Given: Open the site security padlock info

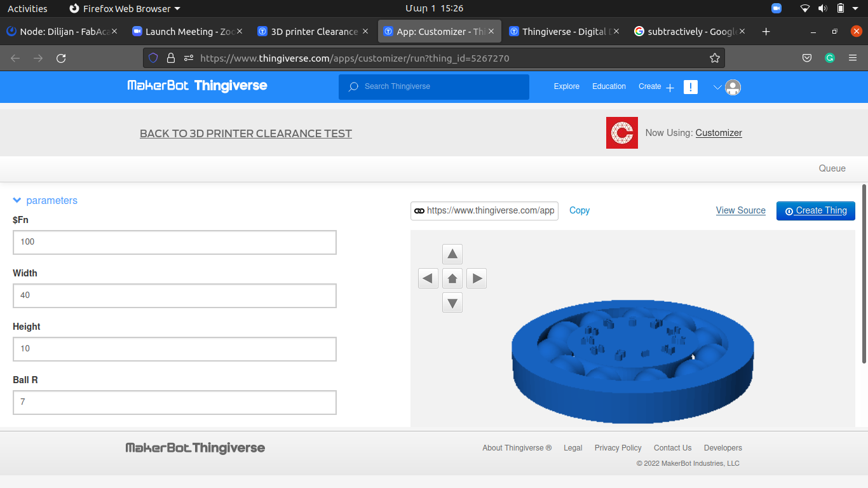Looking at the screenshot, I should click(x=170, y=58).
